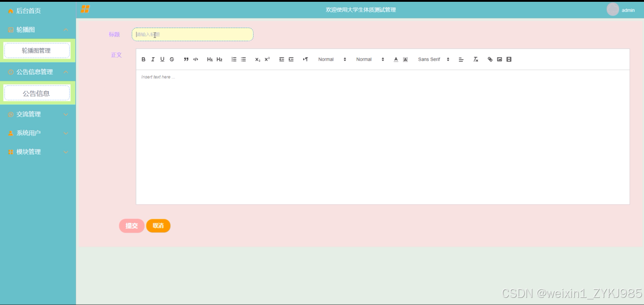Click the admin user avatar

(x=613, y=9)
